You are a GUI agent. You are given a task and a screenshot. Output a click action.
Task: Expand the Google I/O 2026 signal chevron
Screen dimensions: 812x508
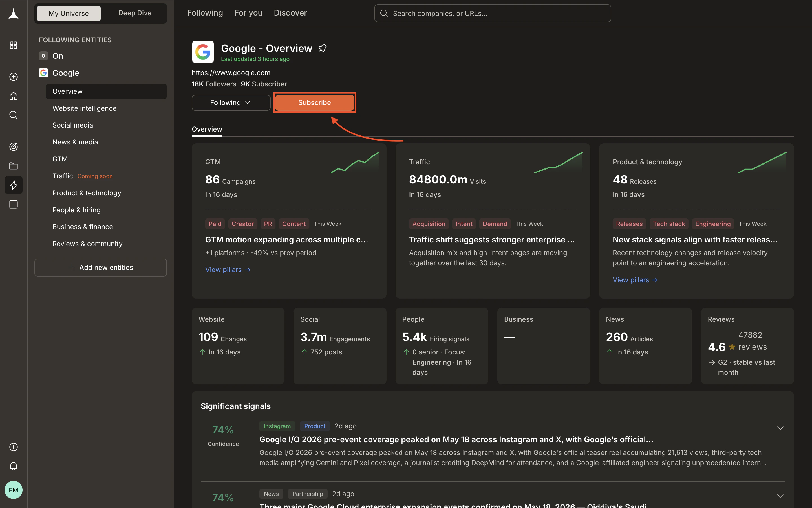(780, 428)
